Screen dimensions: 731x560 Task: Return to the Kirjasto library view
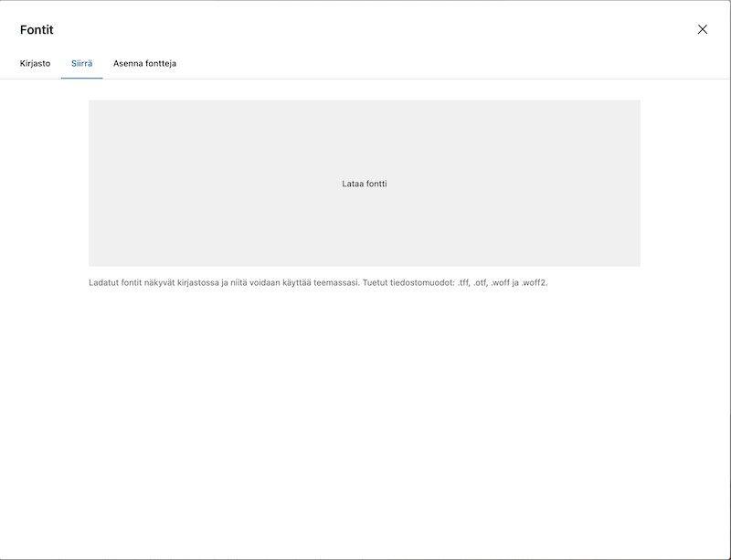tap(35, 63)
